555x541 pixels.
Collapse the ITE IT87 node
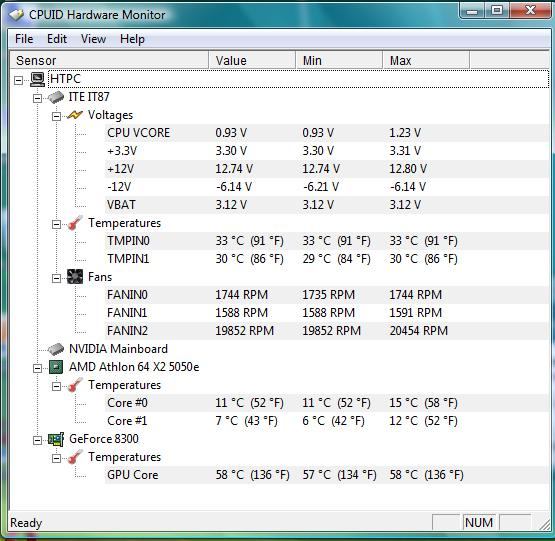[37, 98]
